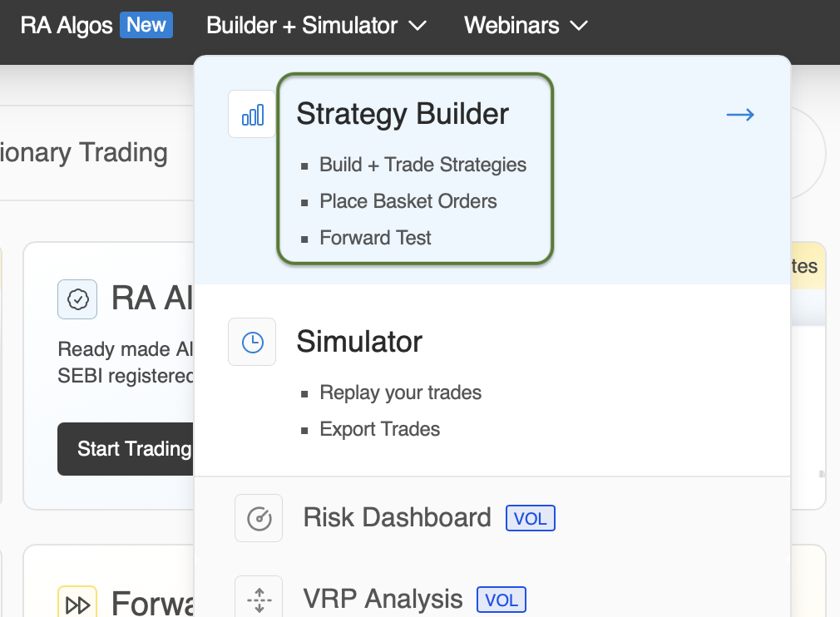Click the blue arrow beside Strategy Builder
Viewport: 840px width, 617px height.
click(740, 115)
